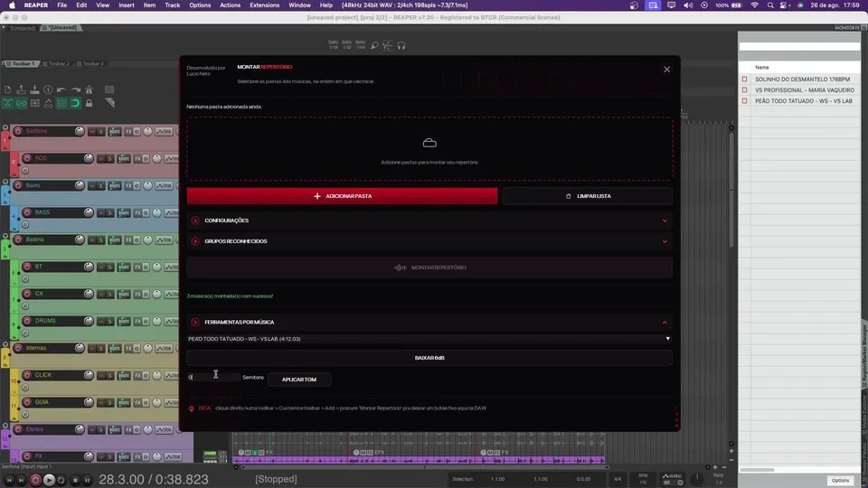The width and height of the screenshot is (868, 488).
Task: Open routing on Baixo track
Action: point(115,186)
